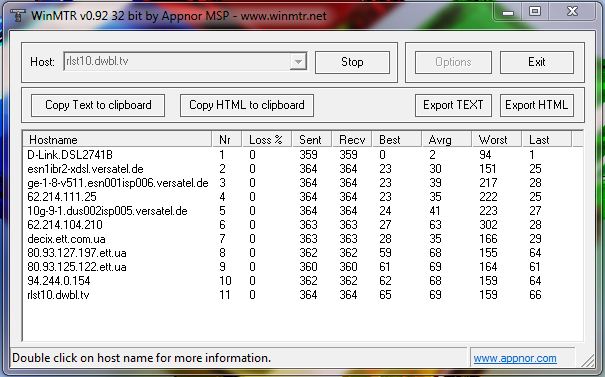
Task: Open the Options dialog
Action: tap(453, 62)
